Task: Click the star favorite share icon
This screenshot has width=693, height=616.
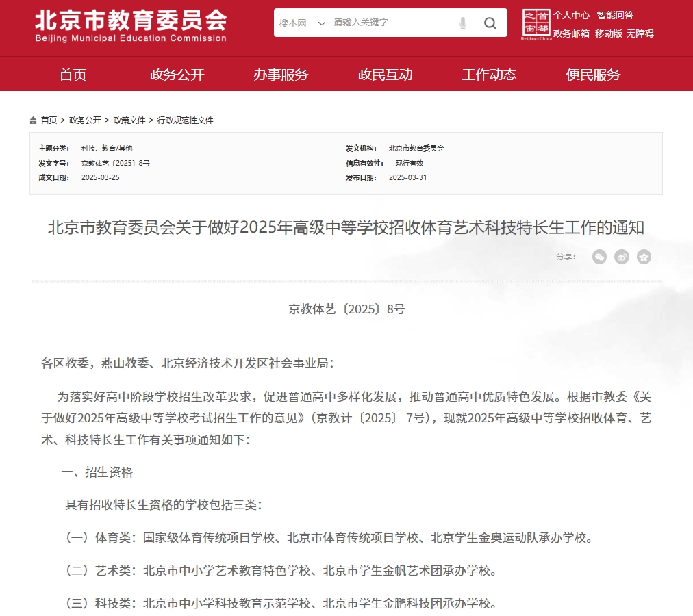Action: [x=644, y=257]
